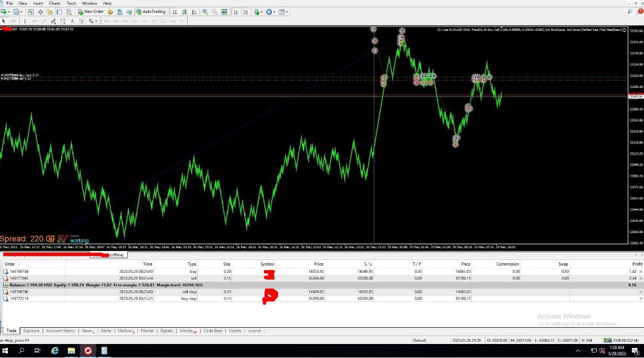The image size is (644, 358).
Task: Open the search magnifier in the toolbar
Action: click(629, 12)
